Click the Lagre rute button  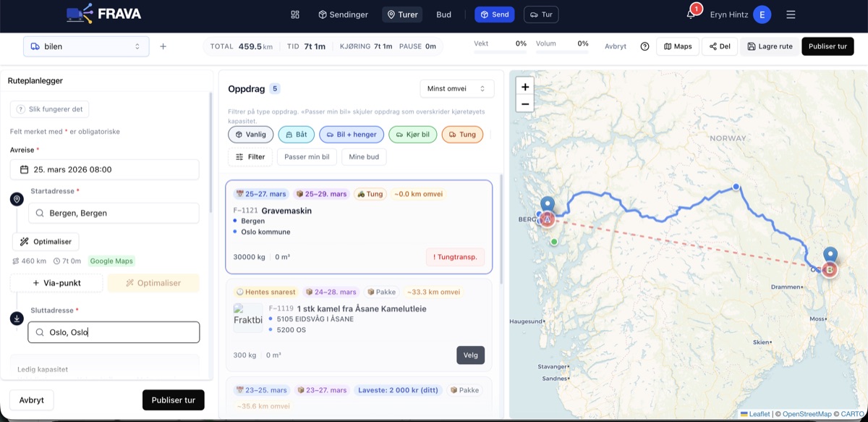coord(770,46)
